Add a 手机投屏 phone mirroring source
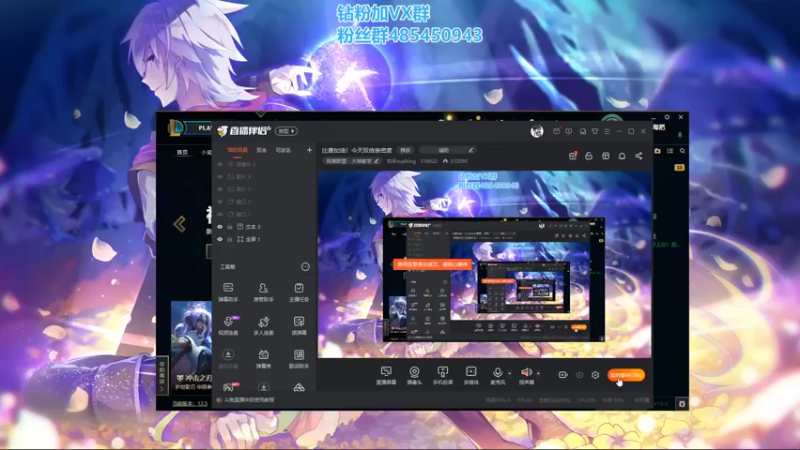The width and height of the screenshot is (800, 450). click(x=443, y=376)
